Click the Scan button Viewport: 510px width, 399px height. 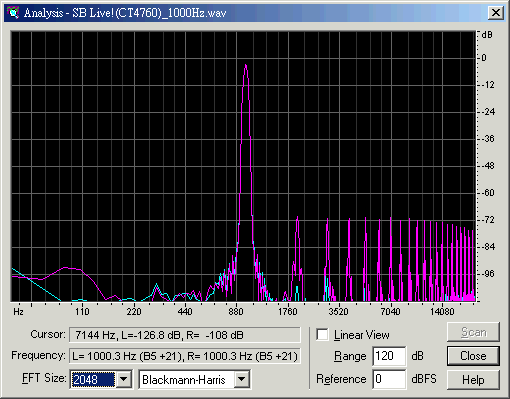[473, 332]
